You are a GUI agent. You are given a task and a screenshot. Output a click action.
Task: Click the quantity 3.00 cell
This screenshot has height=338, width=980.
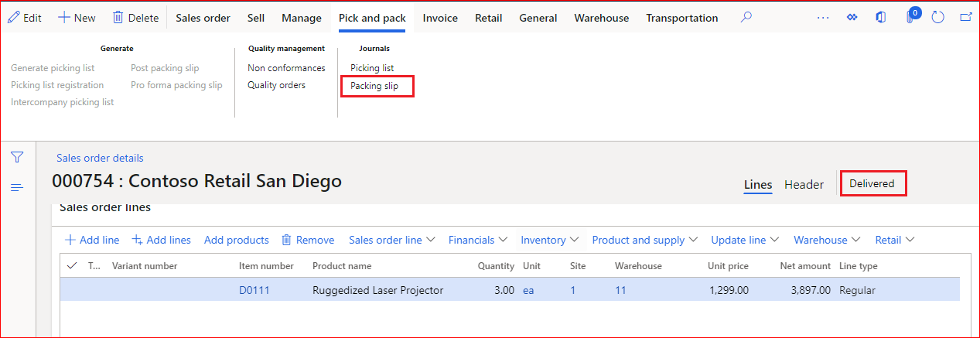tap(504, 291)
